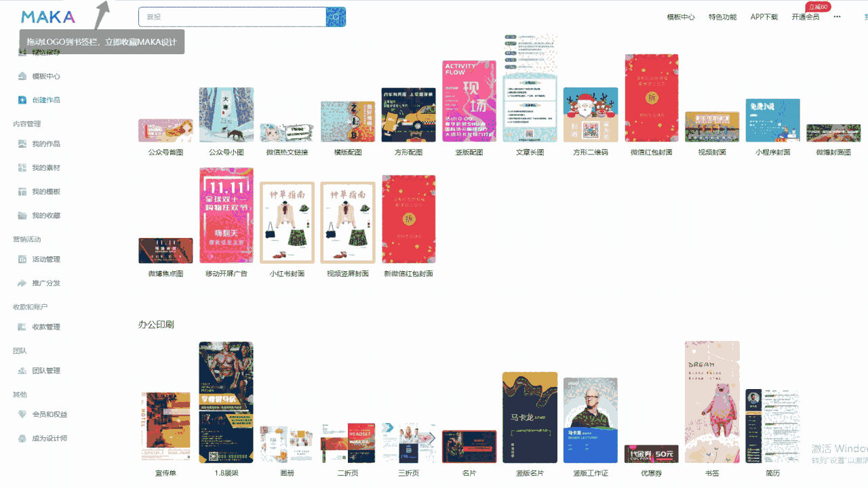Click the 推广分发 share icon
Screen dimensions: 868x488
(22, 283)
